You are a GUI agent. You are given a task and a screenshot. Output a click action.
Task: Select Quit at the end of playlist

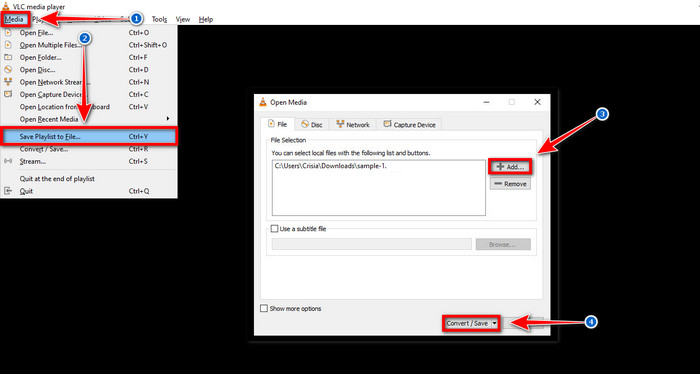pyautogui.click(x=89, y=179)
